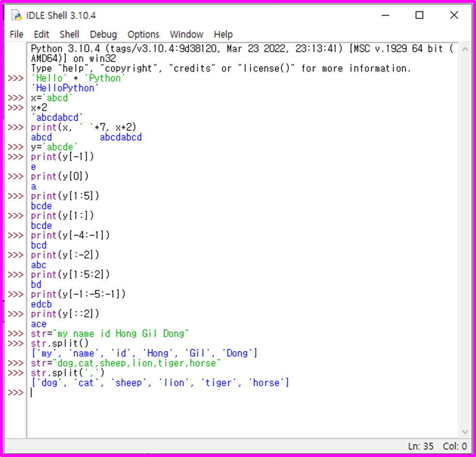Click the output edcb
This screenshot has width=476, height=457.
(x=41, y=304)
